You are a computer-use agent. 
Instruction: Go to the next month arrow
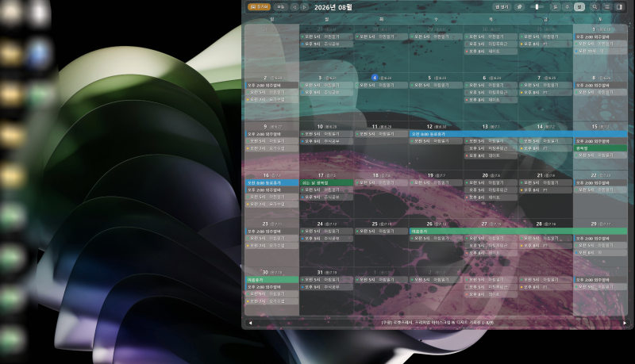[x=304, y=7]
